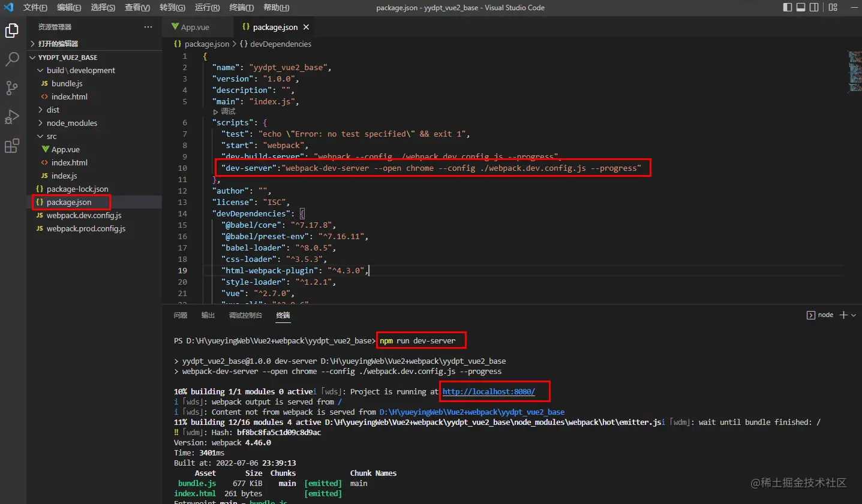862x504 pixels.
Task: Click the 调试 code lens above scripts
Action: click(224, 111)
